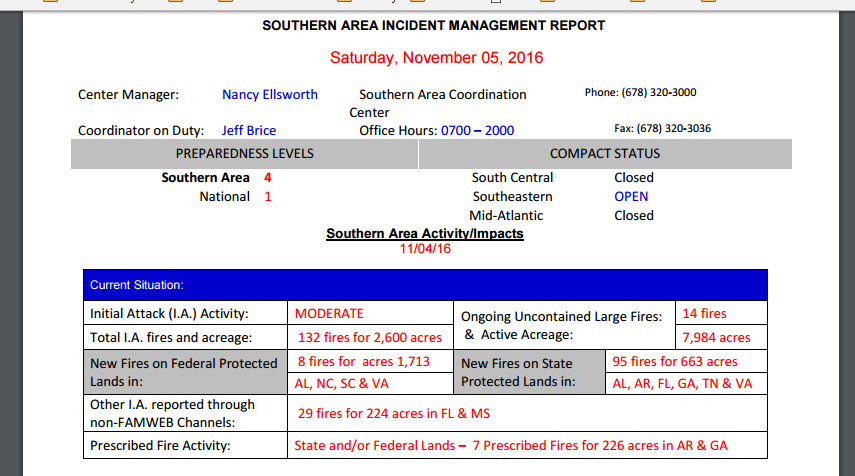Click the 'National' preparedness label
Image resolution: width=855 pixels, height=476 pixels.
pos(224,197)
